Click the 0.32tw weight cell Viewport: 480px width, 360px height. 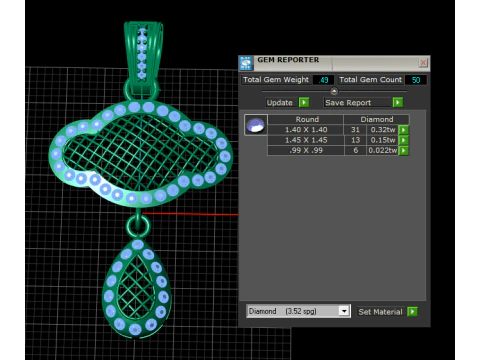383,130
